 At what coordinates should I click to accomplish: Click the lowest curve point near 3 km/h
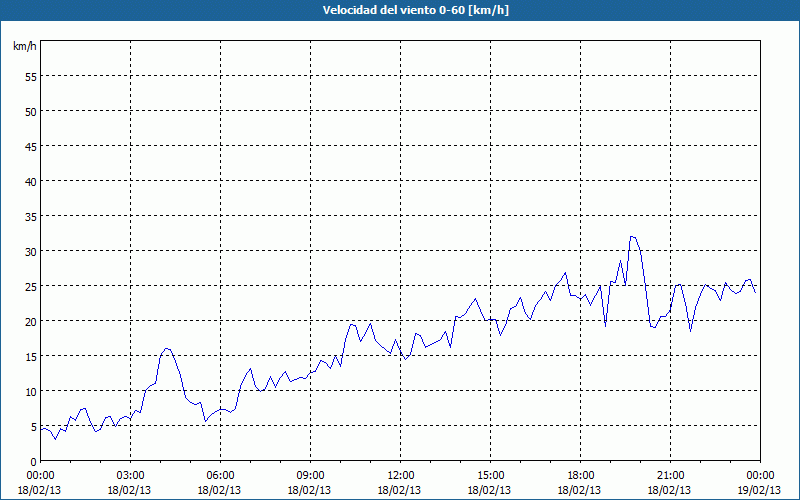coord(56,439)
